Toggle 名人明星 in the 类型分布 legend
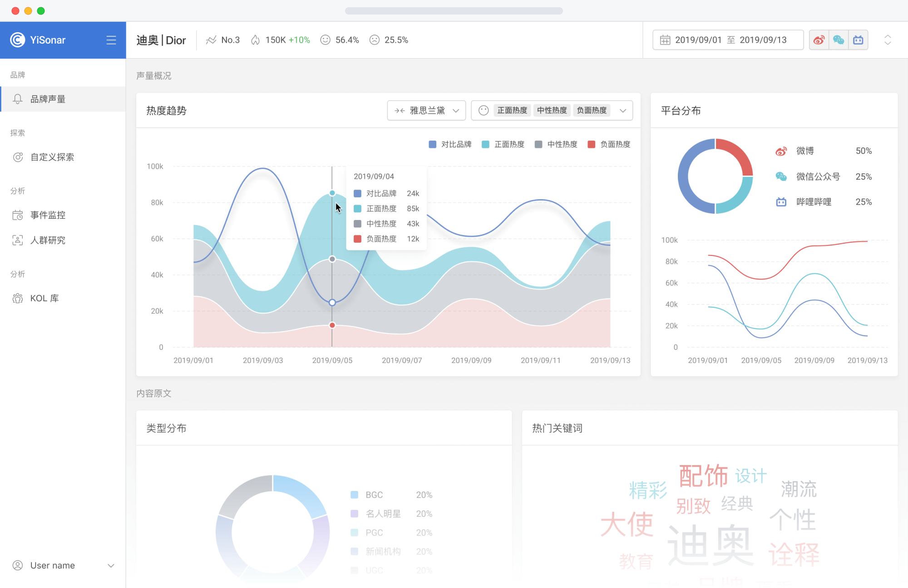This screenshot has width=908, height=588. (391, 514)
